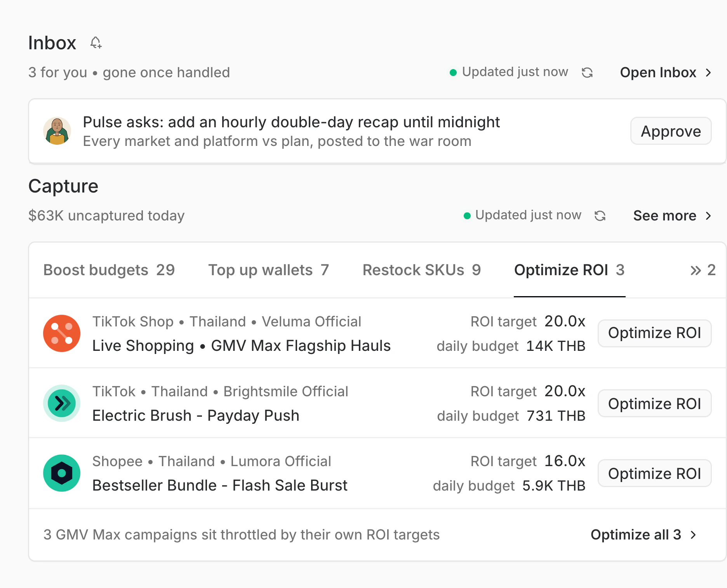Open the Restock SKUs tab
727x588 pixels.
(x=422, y=270)
